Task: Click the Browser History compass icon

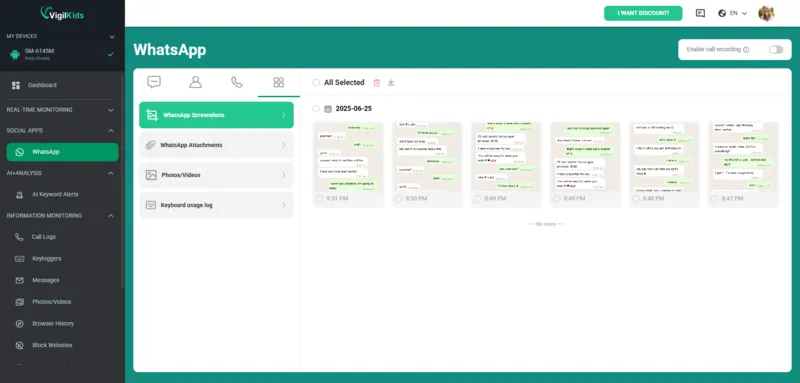Action: click(x=19, y=323)
